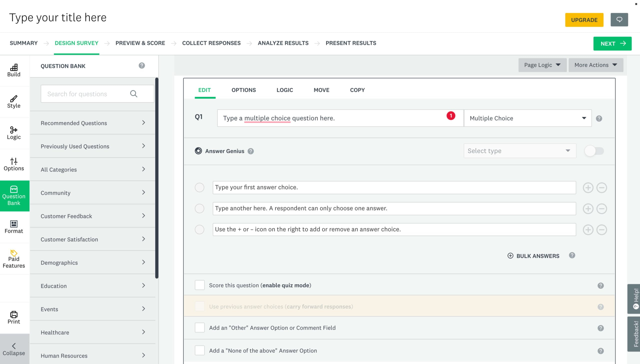
Task: Click the NEXT button
Action: coord(612,43)
